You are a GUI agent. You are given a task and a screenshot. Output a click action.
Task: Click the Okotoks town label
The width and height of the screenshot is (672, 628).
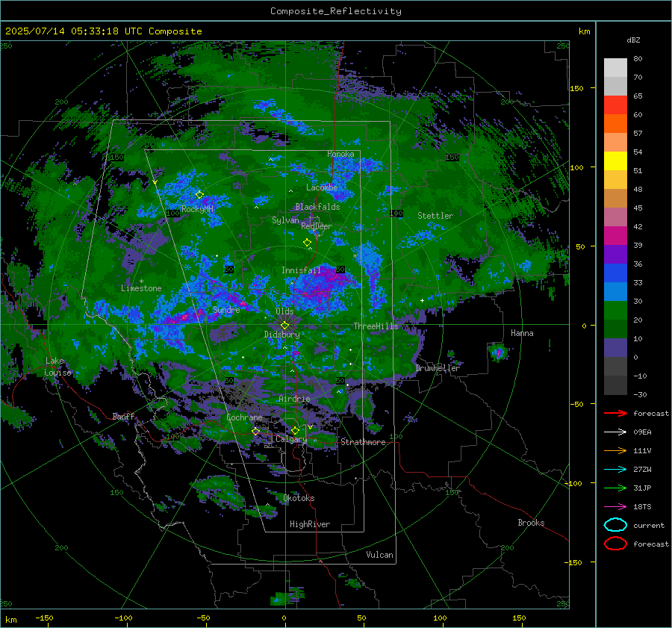(x=299, y=498)
